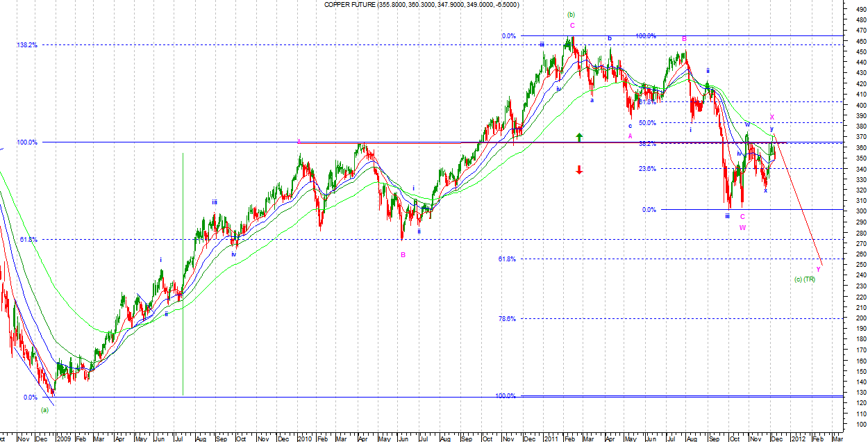Click the magenta Y wave target label
Viewport: 868px width, 442px height.
[818, 269]
